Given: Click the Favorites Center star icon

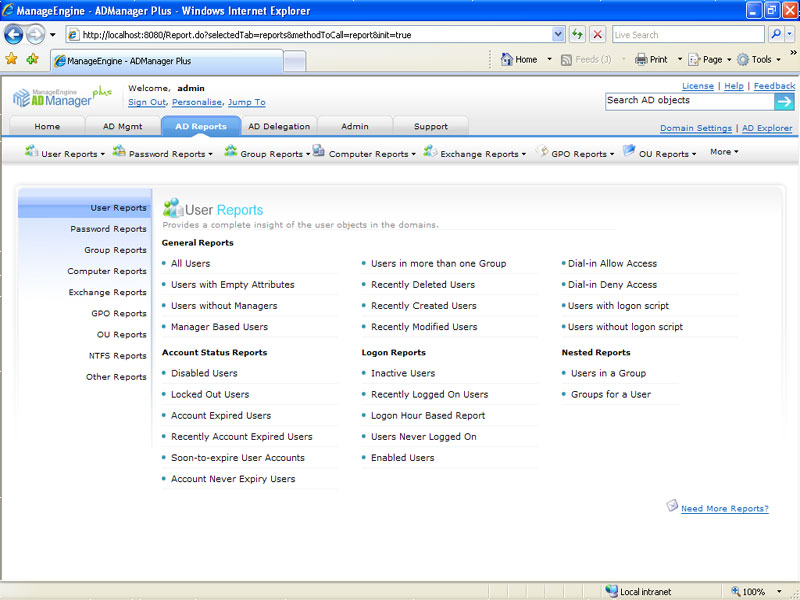Looking at the screenshot, I should point(11,59).
